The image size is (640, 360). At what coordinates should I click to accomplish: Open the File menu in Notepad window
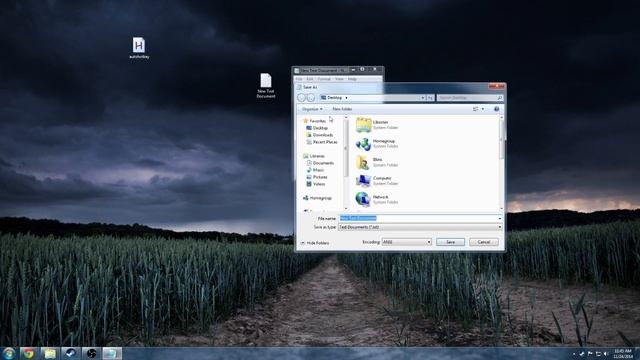click(x=299, y=79)
